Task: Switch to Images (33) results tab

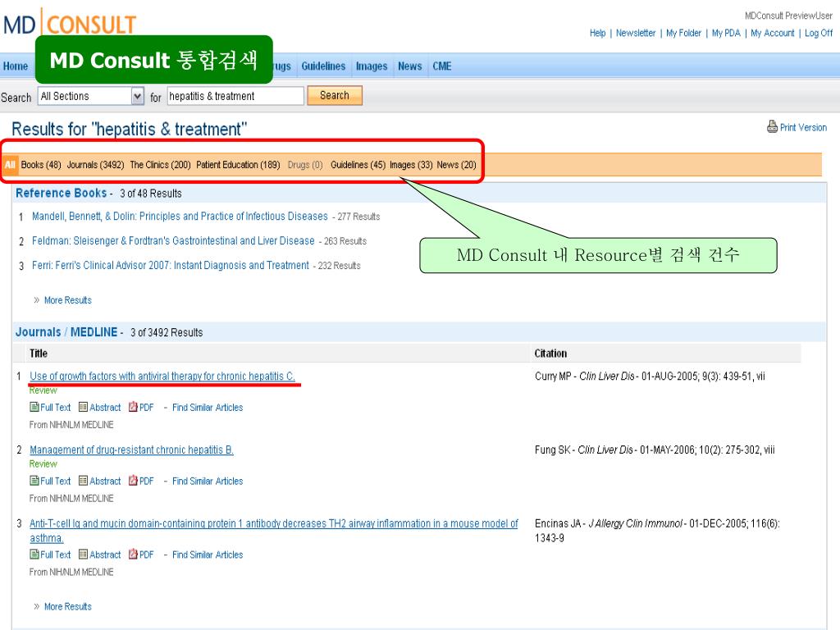Action: [411, 164]
